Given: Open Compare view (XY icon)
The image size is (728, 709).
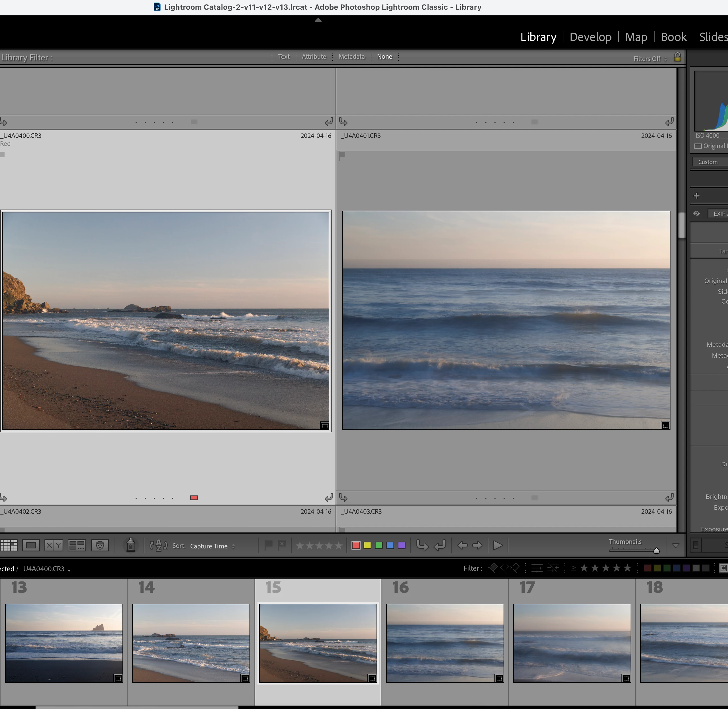Looking at the screenshot, I should (54, 546).
